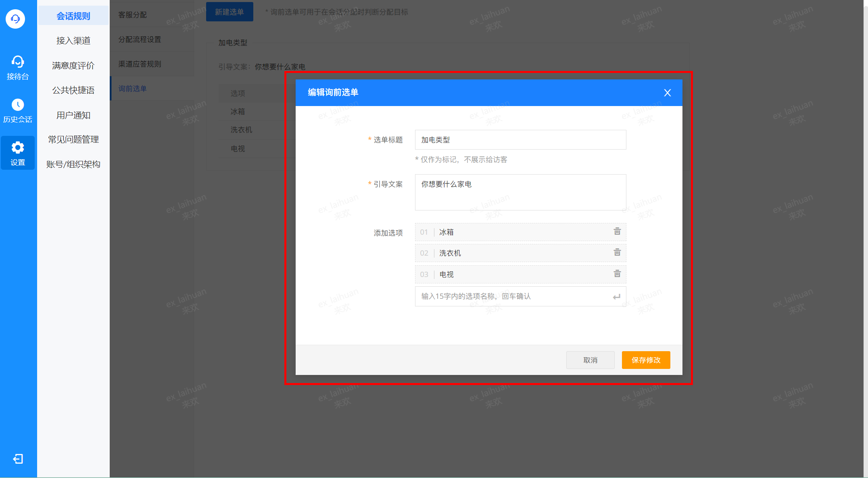868x481 pixels.
Task: Select the 01 冰箱 option row
Action: pos(520,232)
